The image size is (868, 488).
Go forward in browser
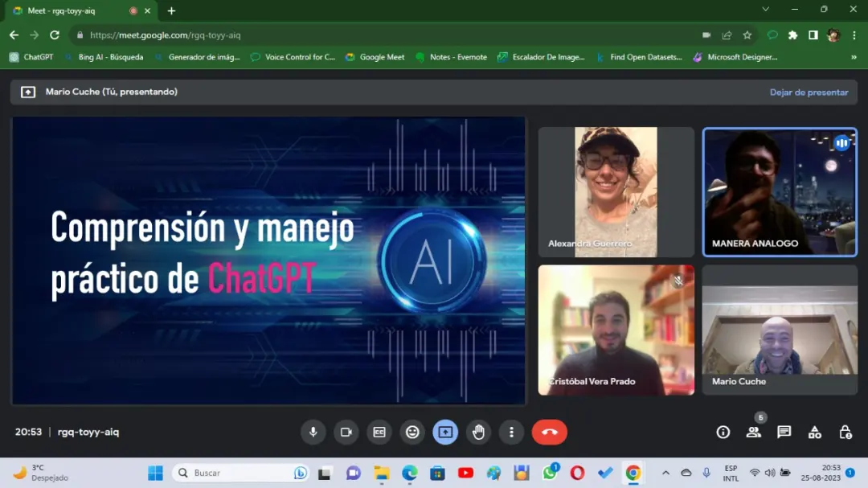tap(35, 35)
